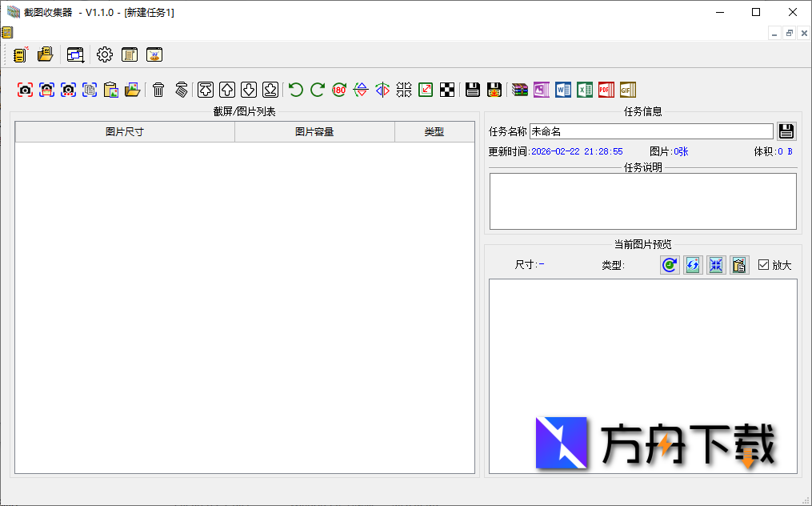Activate the window capture tool
The width and height of the screenshot is (812, 506).
46,90
